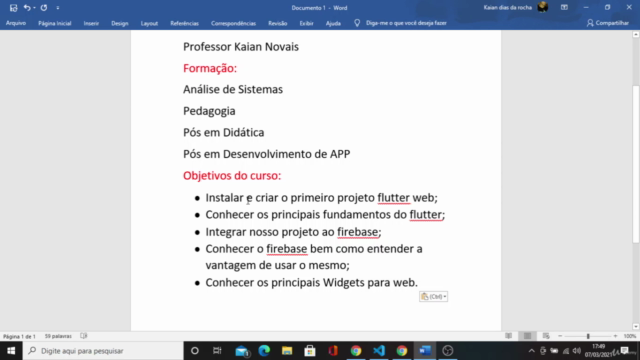Open Ribbon Display Options icon
The height and width of the screenshot is (360, 640).
[564, 8]
